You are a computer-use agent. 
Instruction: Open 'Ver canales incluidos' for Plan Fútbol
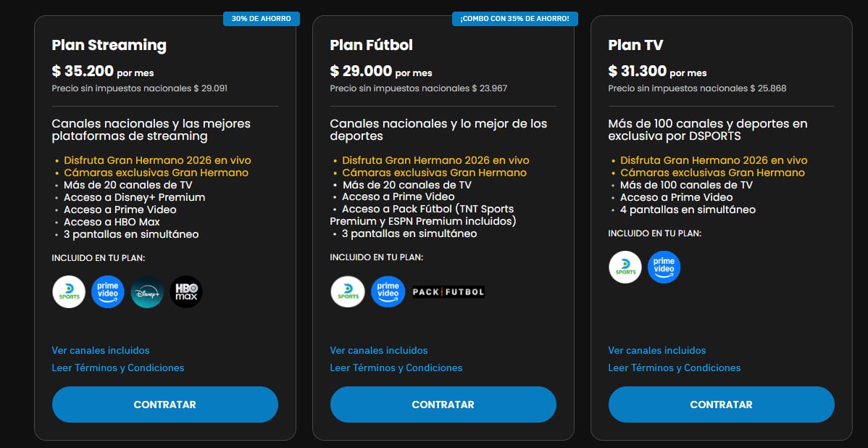click(x=377, y=350)
